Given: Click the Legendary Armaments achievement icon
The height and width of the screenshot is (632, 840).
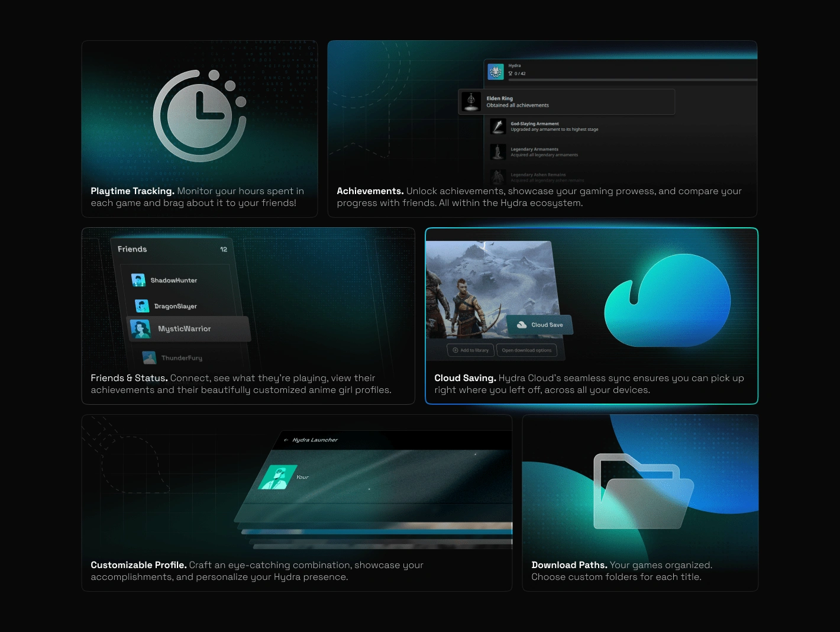Looking at the screenshot, I should tap(498, 151).
